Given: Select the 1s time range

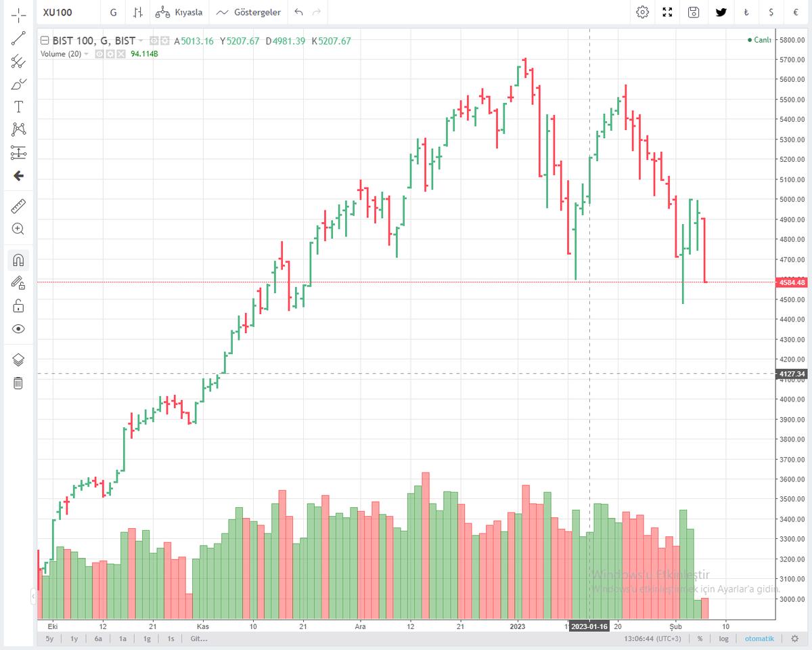Looking at the screenshot, I should pyautogui.click(x=171, y=638).
